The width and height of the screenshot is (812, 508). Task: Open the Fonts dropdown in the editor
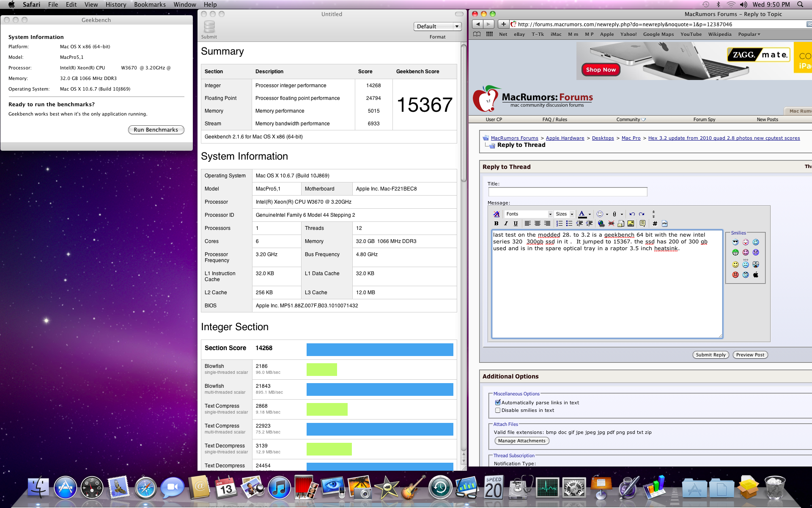point(529,214)
